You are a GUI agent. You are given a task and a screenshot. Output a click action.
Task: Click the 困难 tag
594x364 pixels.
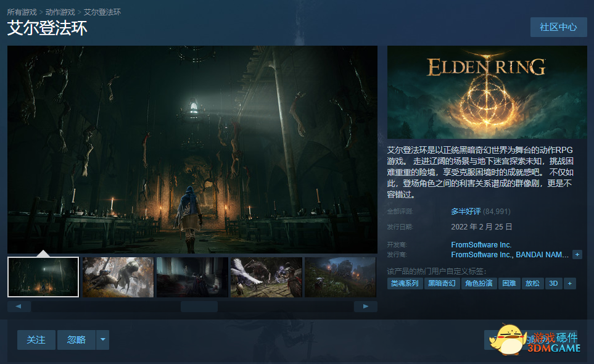[509, 283]
